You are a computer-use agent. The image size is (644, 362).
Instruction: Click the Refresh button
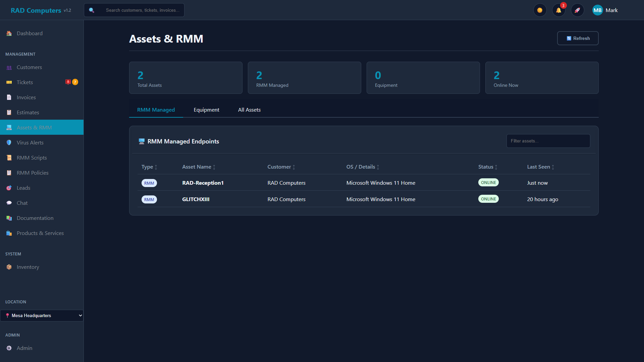578,38
